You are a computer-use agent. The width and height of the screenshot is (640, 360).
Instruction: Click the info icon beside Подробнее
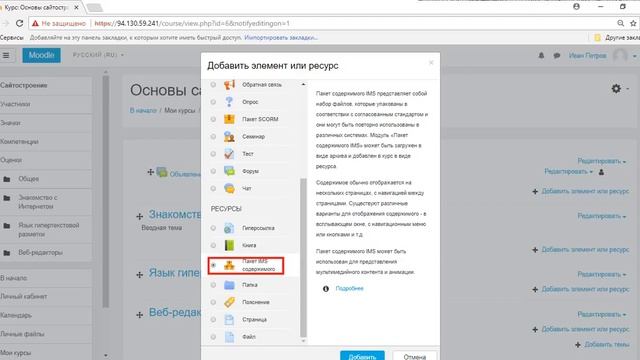point(326,289)
